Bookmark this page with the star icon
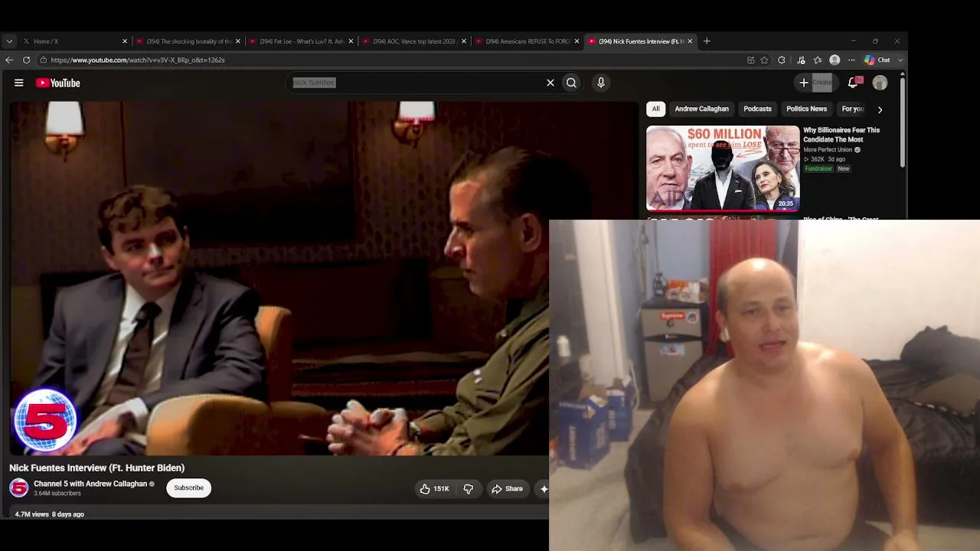The width and height of the screenshot is (980, 551). [764, 60]
